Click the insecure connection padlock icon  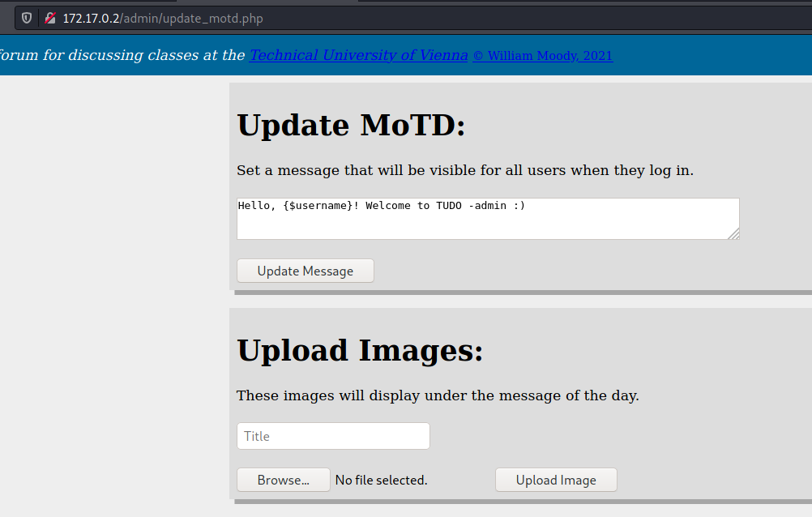point(50,18)
